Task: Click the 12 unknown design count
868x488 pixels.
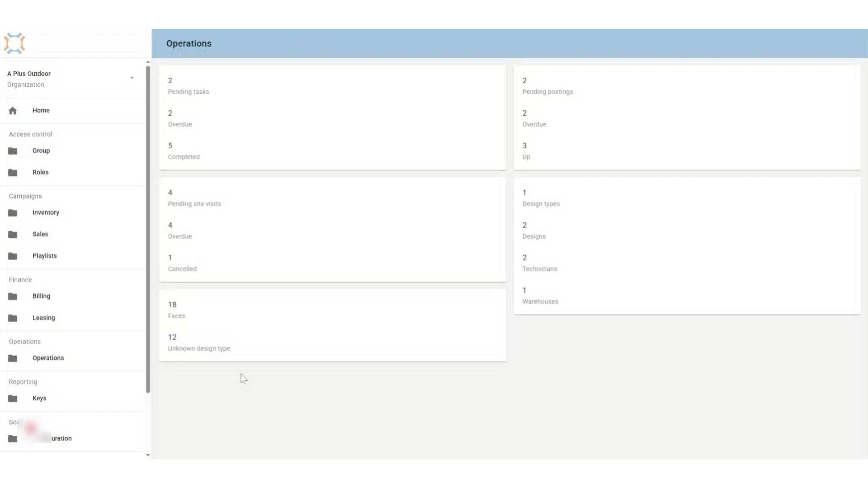Action: pos(172,337)
